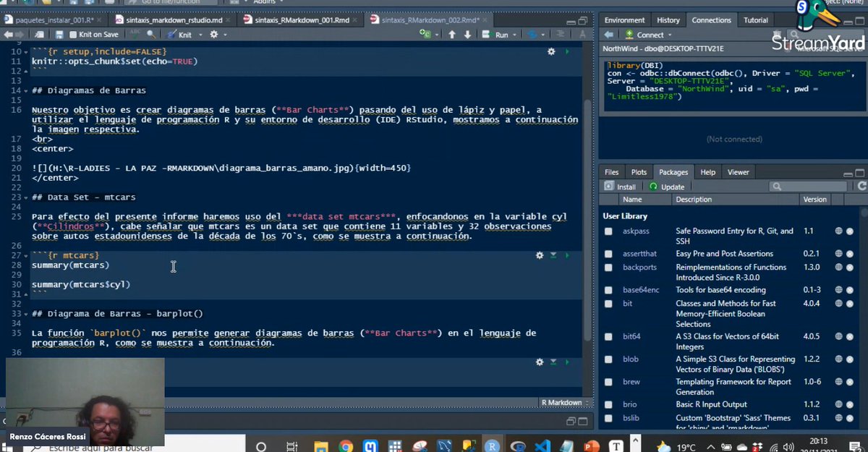
Task: Open Google Chrome from the taskbar
Action: pyautogui.click(x=346, y=446)
